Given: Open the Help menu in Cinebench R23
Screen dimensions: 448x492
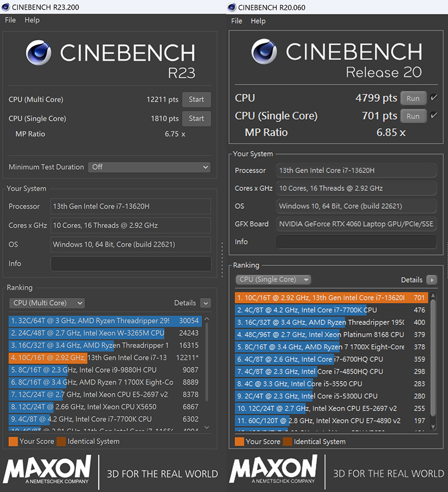Looking at the screenshot, I should (32, 20).
